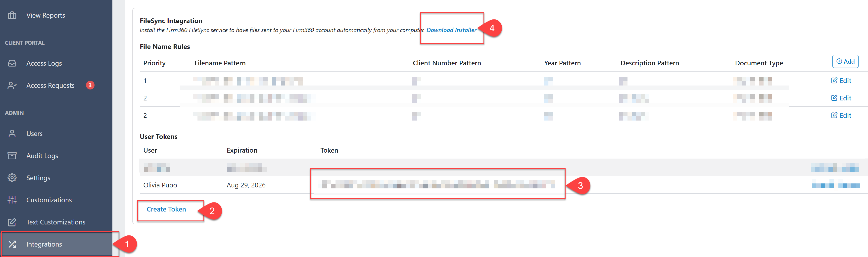
Task: Click the Add button for File Name Rules
Action: 845,61
